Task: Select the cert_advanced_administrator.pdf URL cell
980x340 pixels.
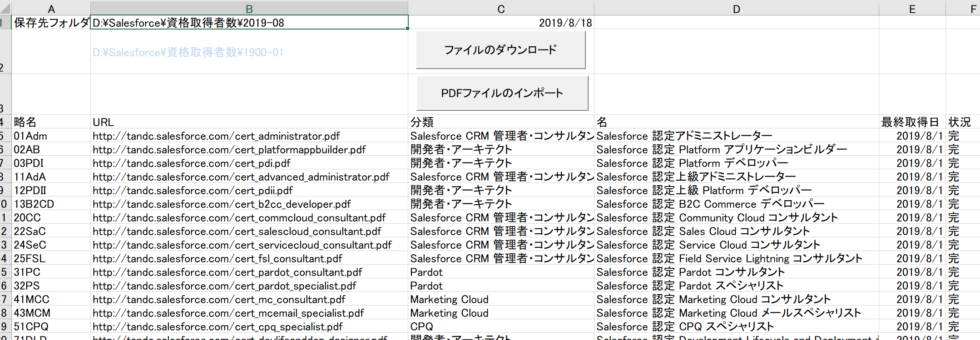Action: coord(249,176)
